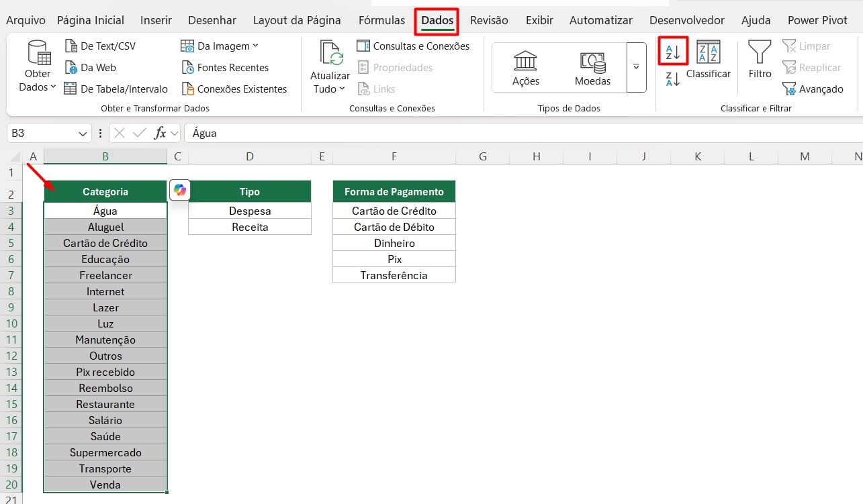The width and height of the screenshot is (863, 504).
Task: Click the Manutenção cell
Action: coord(105,340)
